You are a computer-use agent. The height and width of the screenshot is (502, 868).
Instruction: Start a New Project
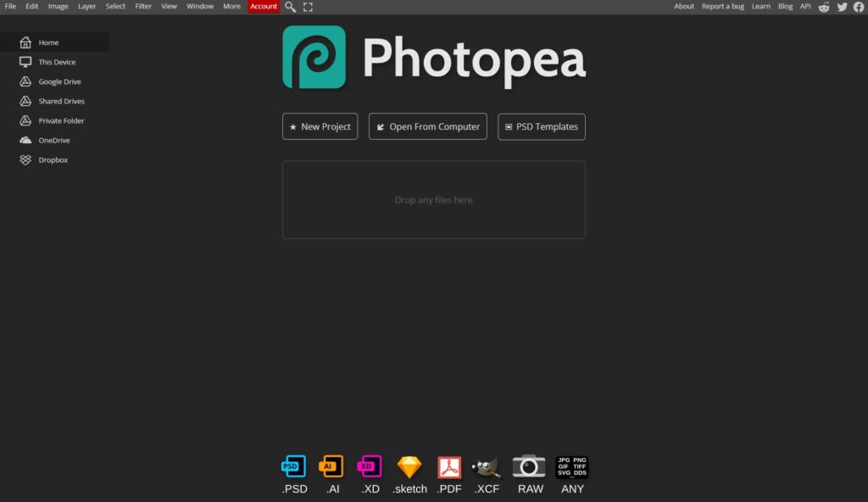point(320,126)
